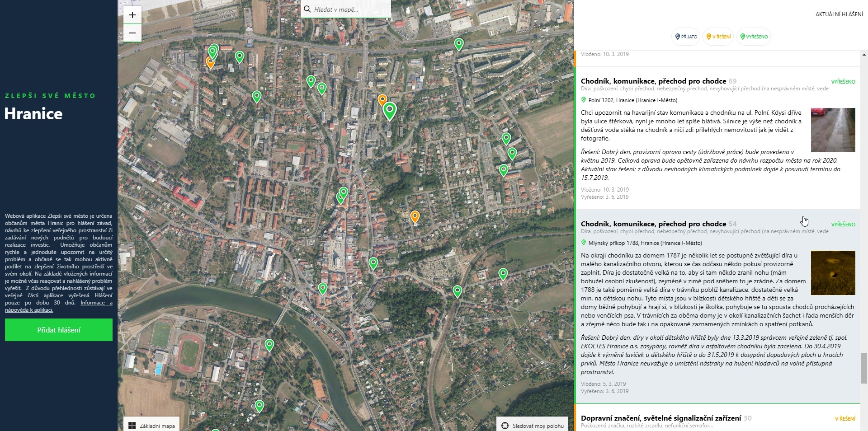Click the large selected green map marker
868x431 pixels.
pyautogui.click(x=390, y=111)
